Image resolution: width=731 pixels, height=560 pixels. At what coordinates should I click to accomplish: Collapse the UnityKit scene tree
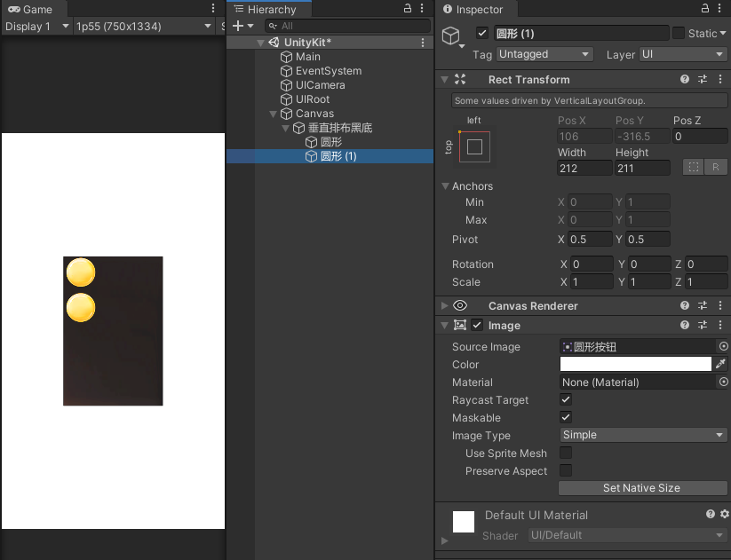tap(260, 43)
